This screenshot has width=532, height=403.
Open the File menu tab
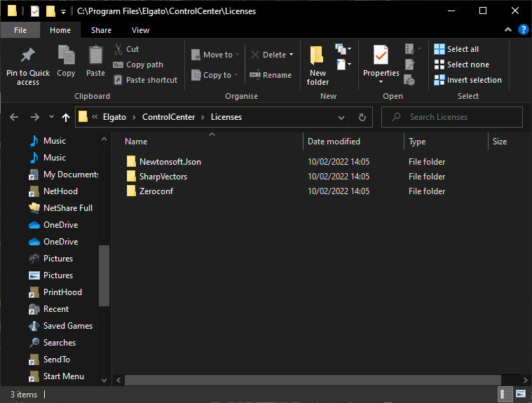pos(20,30)
